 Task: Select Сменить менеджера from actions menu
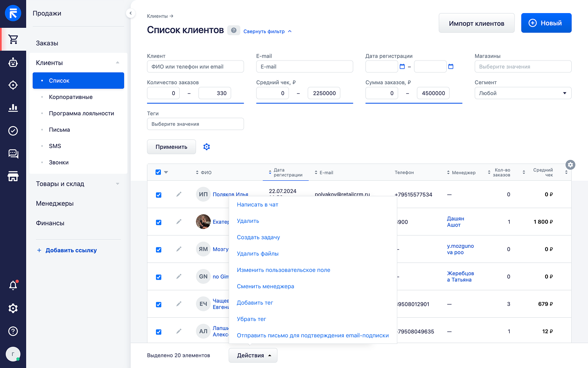click(x=265, y=286)
